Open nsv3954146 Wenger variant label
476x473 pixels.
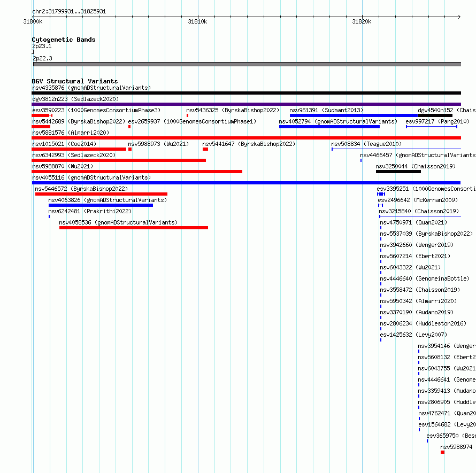[x=447, y=346]
